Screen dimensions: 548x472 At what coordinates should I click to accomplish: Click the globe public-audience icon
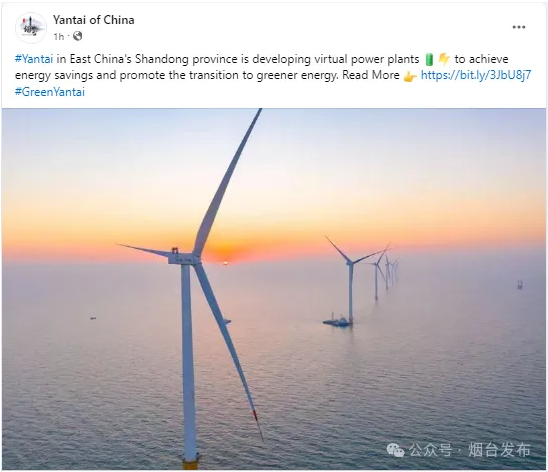[x=77, y=36]
